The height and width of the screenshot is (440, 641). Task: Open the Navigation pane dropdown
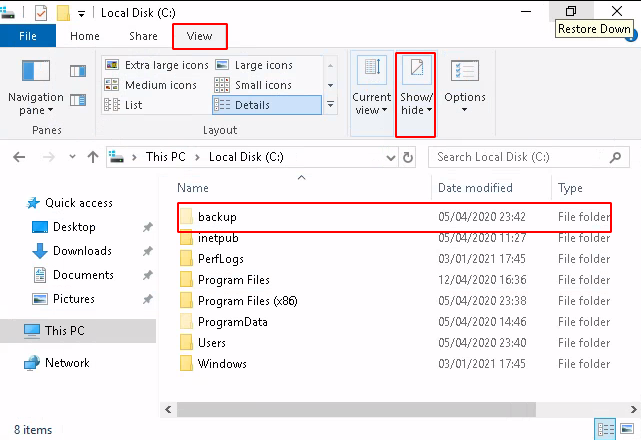[36, 88]
